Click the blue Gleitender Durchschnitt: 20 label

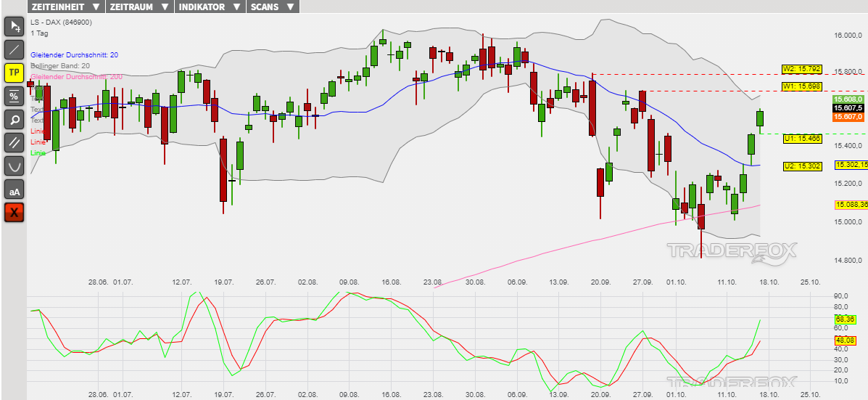(x=74, y=55)
